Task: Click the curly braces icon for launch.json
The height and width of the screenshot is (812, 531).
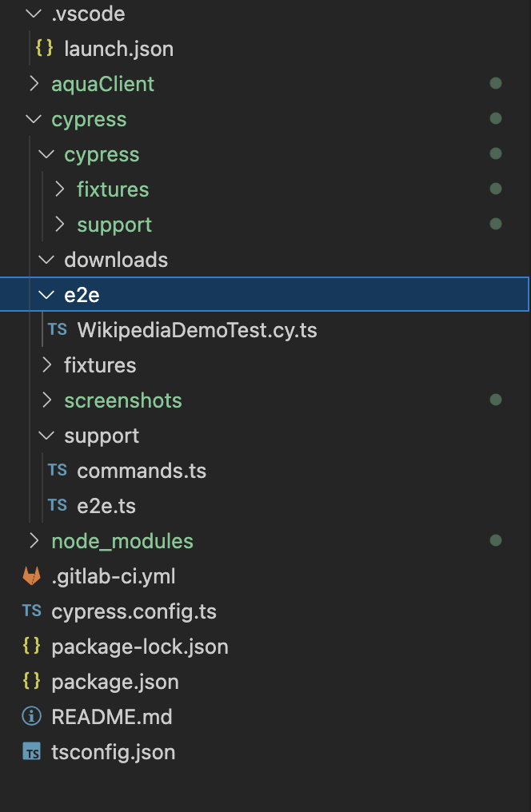Action: 44,49
